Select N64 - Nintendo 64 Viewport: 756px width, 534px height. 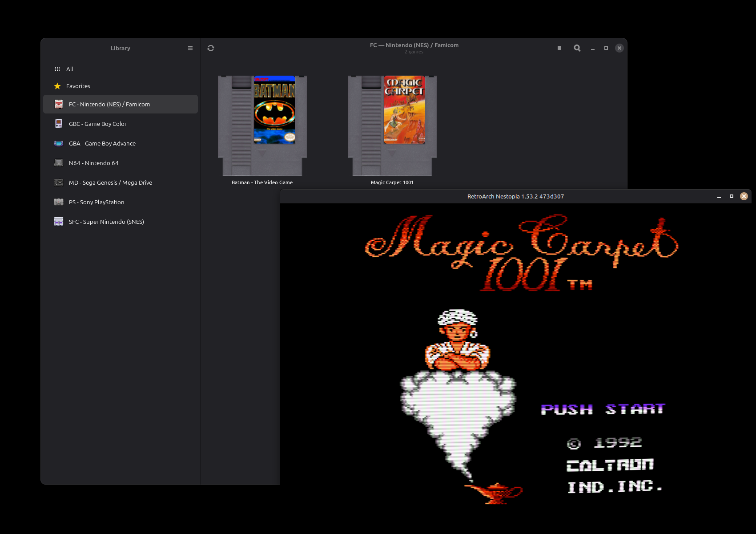coord(121,163)
